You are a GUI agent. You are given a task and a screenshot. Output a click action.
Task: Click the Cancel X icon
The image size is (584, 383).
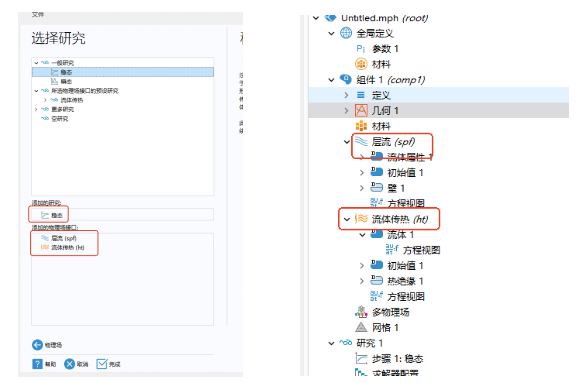[69, 364]
